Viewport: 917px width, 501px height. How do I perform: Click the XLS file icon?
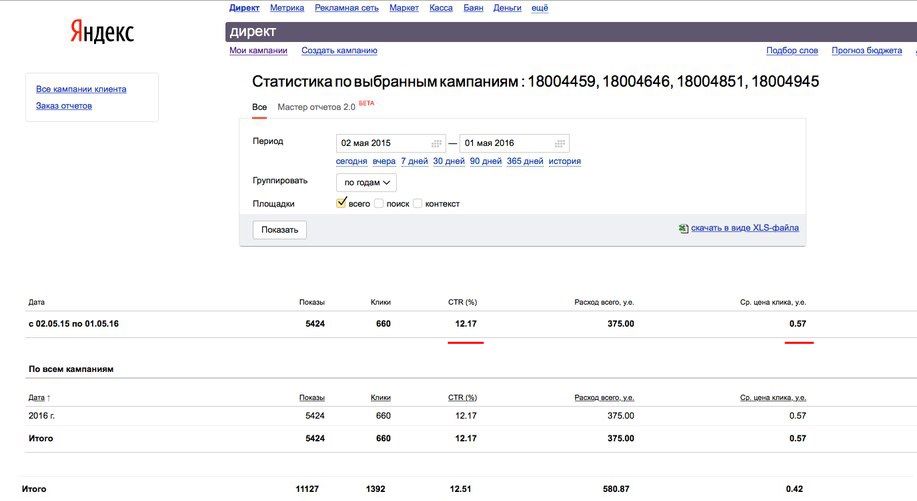tap(683, 229)
